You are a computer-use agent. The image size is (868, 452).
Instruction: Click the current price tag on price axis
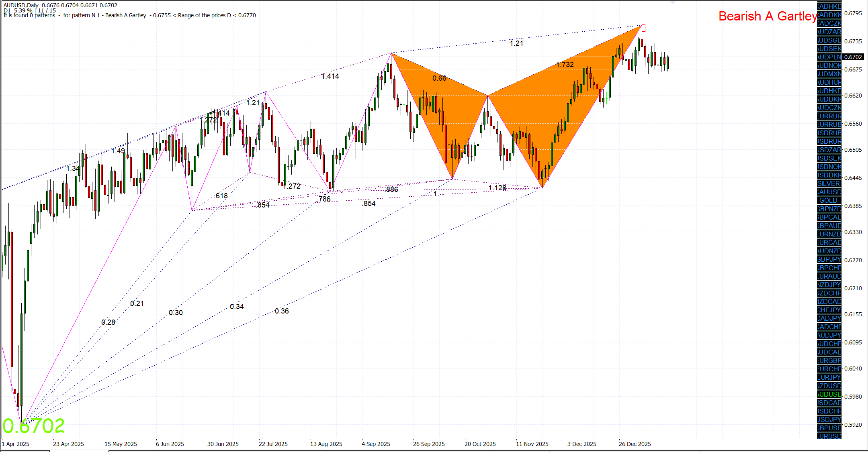[853, 57]
